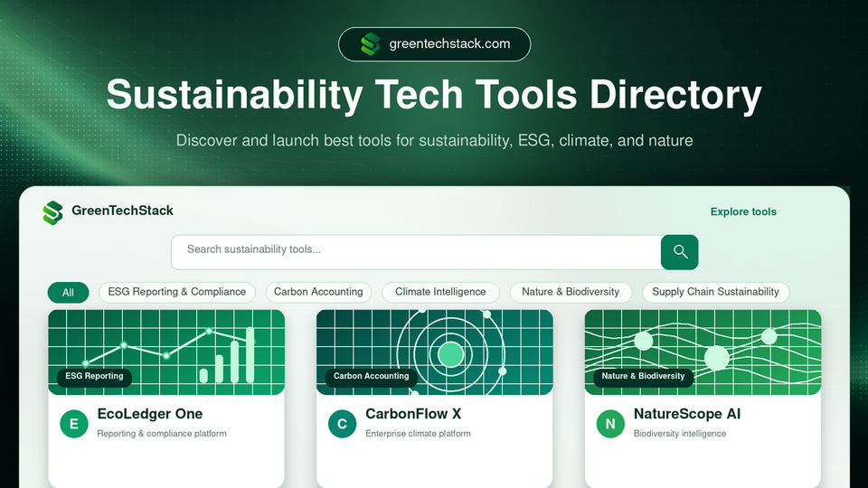Open the CarbonFlow X title
The image size is (868, 488).
413,414
